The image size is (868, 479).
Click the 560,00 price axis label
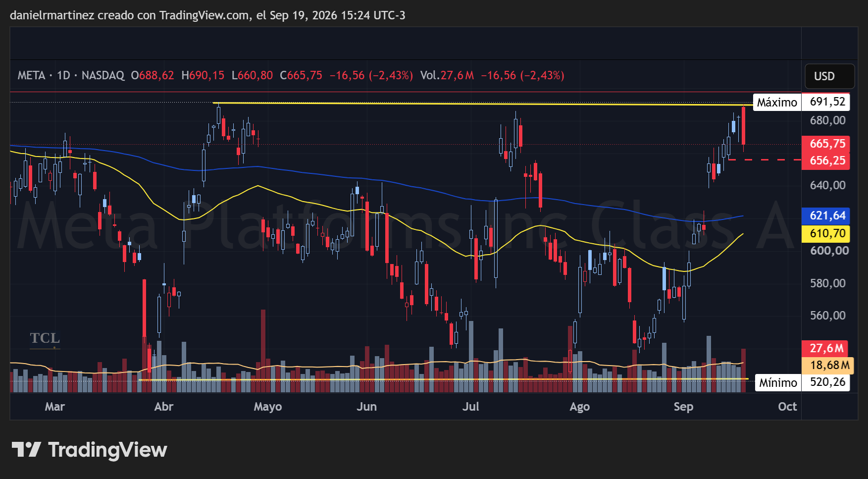pos(827,316)
